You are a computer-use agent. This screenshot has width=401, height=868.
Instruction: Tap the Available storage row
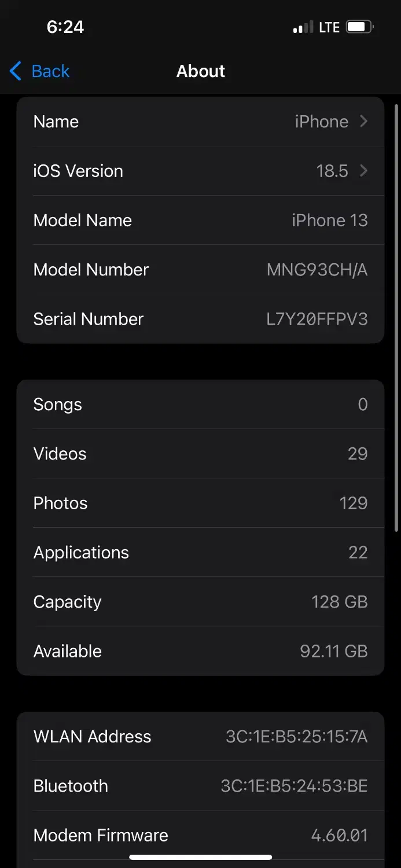pyautogui.click(x=200, y=651)
